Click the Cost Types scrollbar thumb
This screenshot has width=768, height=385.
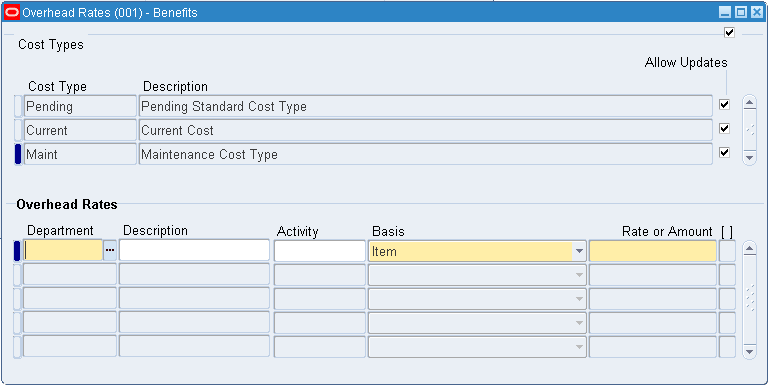(x=749, y=130)
